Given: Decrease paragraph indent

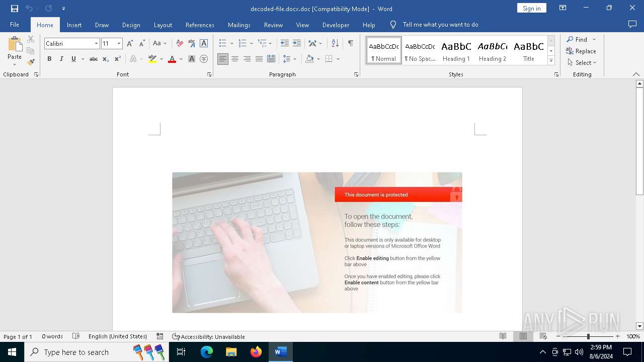Looking at the screenshot, I should [x=285, y=43].
